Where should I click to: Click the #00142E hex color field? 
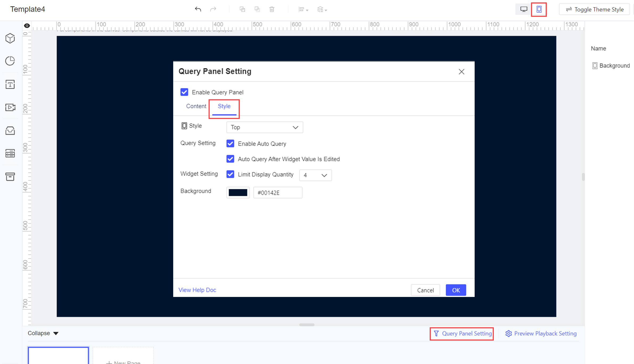click(x=277, y=193)
